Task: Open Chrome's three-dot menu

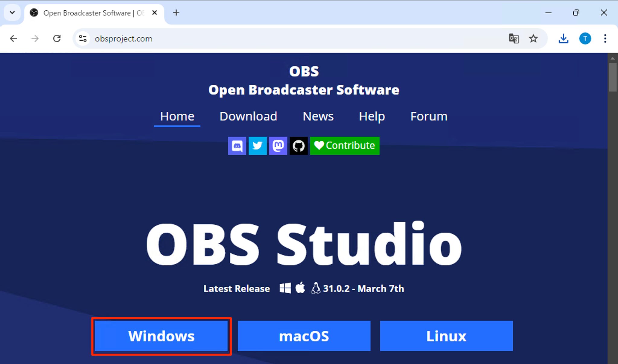Action: (606, 38)
